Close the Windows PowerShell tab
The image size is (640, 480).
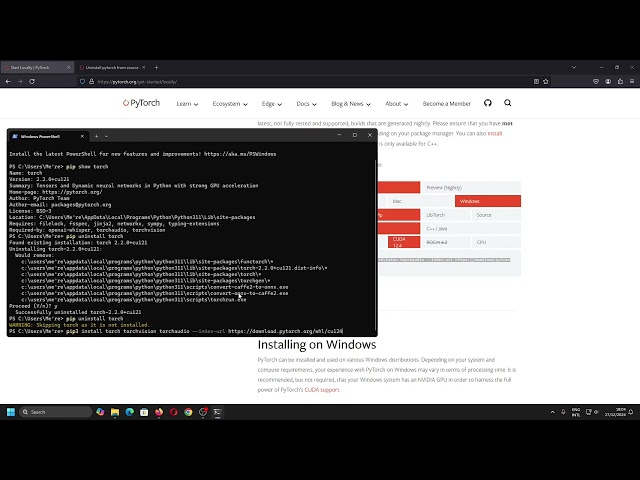pos(82,136)
